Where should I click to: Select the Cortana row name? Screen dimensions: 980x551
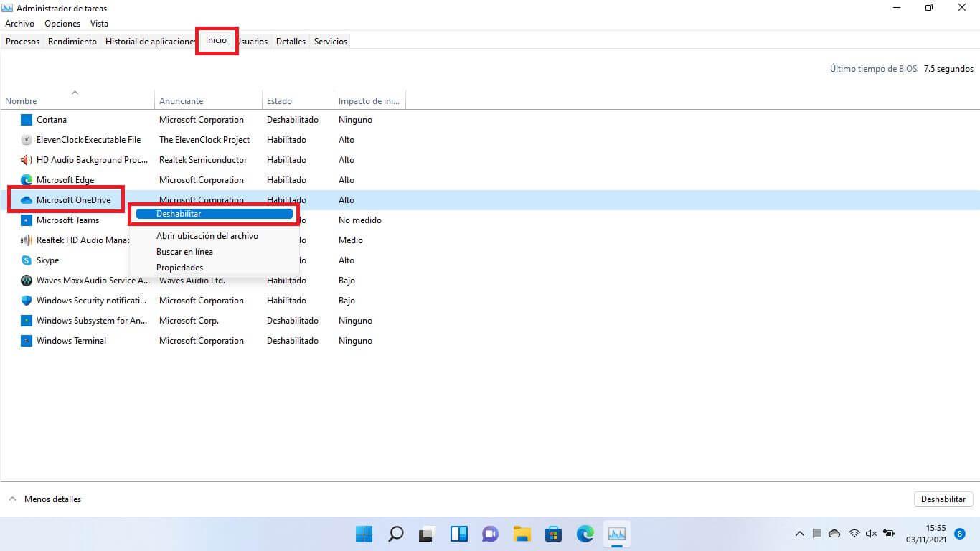click(x=52, y=120)
